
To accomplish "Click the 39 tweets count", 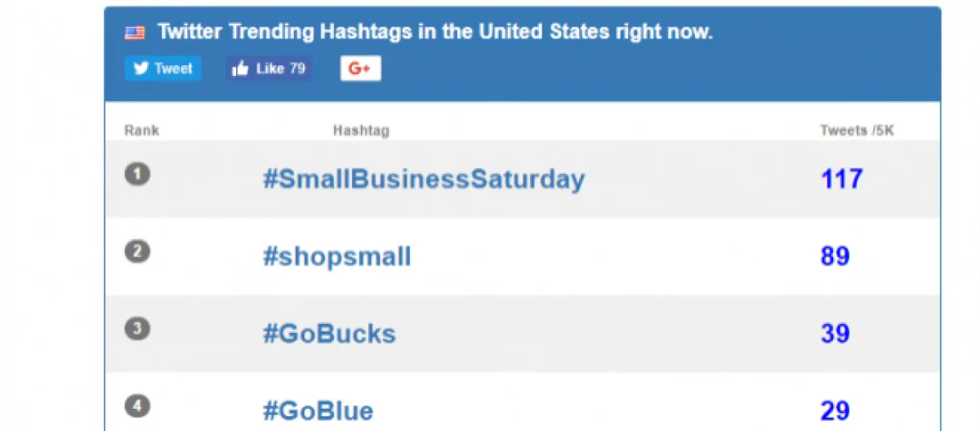I will pos(835,333).
